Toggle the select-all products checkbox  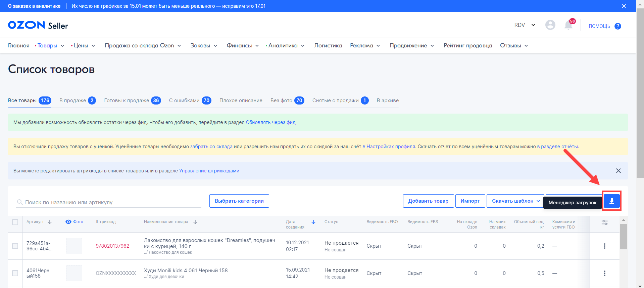[15, 222]
